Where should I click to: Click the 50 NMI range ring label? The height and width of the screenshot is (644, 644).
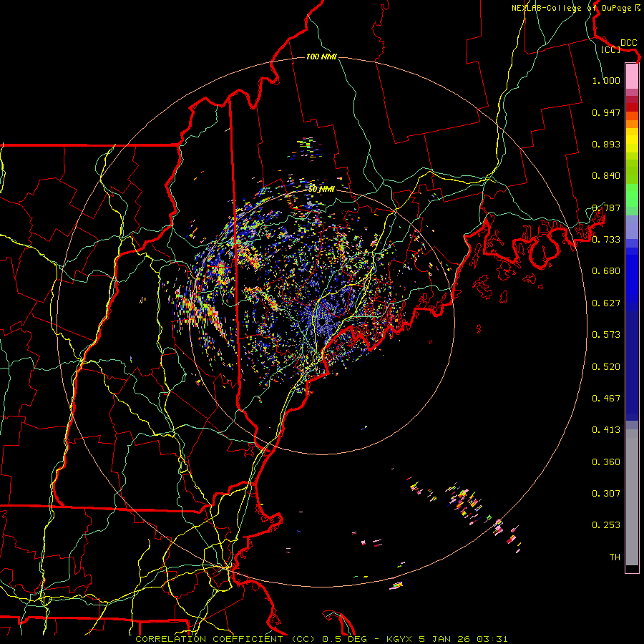321,189
